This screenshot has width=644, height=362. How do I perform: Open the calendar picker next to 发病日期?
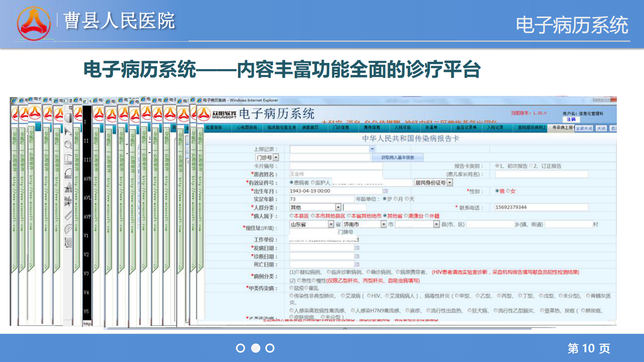[357, 248]
